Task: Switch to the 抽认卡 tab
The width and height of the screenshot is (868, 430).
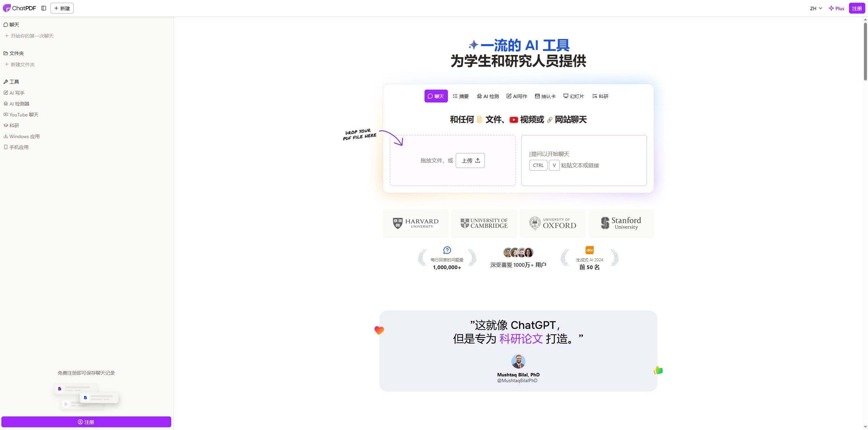Action: pyautogui.click(x=545, y=96)
